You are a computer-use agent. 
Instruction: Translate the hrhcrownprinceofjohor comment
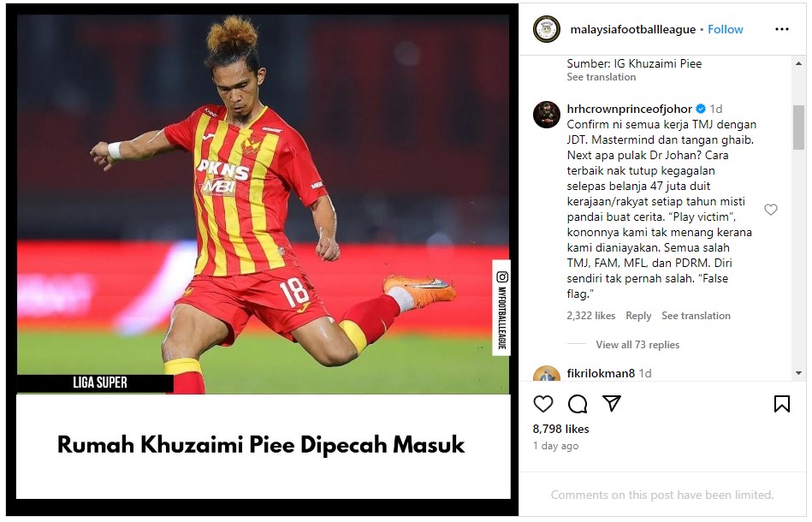click(x=696, y=316)
